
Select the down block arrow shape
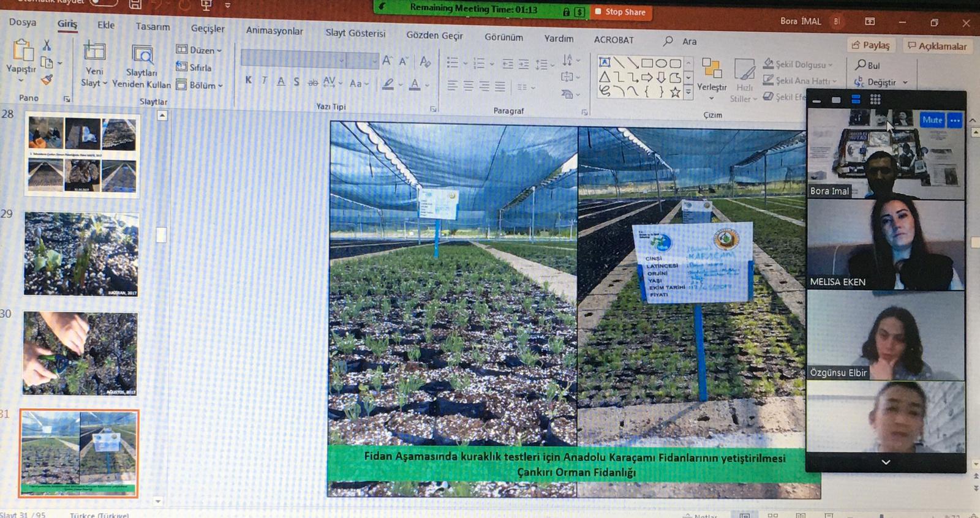[661, 78]
